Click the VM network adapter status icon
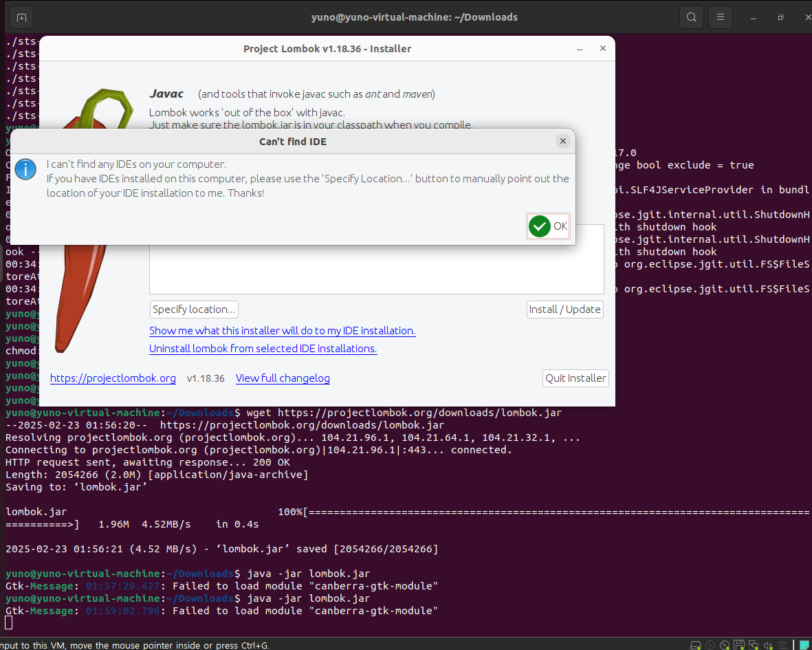The width and height of the screenshot is (812, 650). coord(754,645)
